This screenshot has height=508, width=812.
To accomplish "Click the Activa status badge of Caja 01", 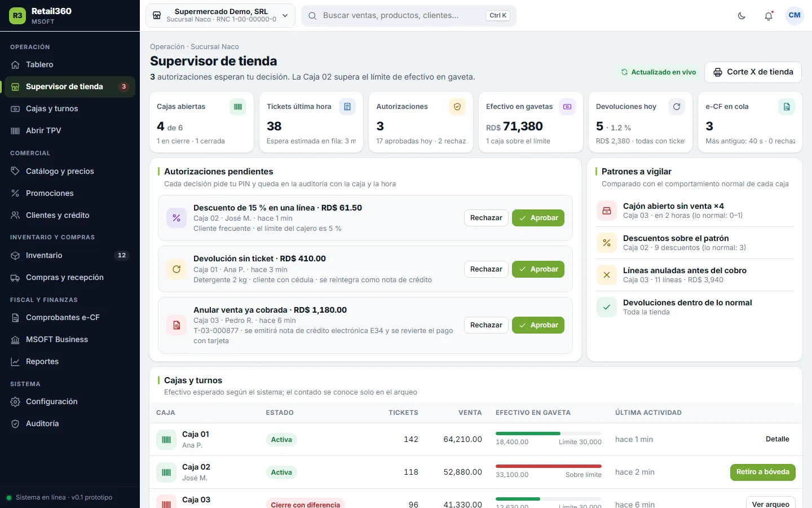I will 281,440.
